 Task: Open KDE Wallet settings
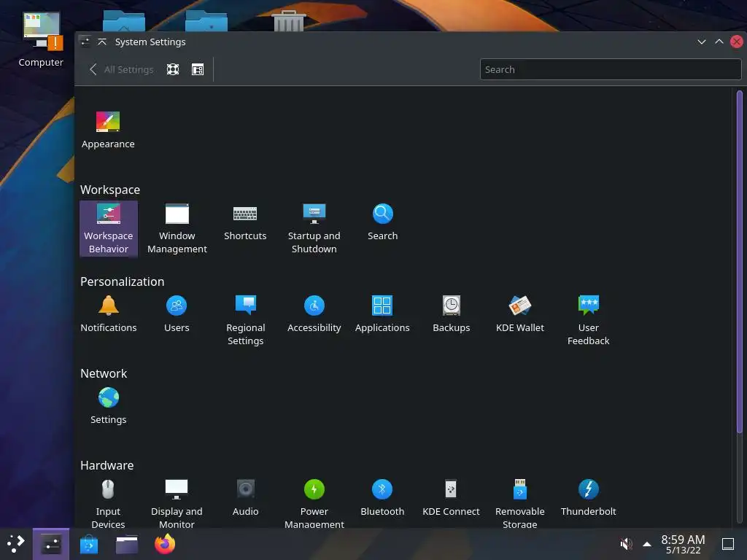[519, 314]
